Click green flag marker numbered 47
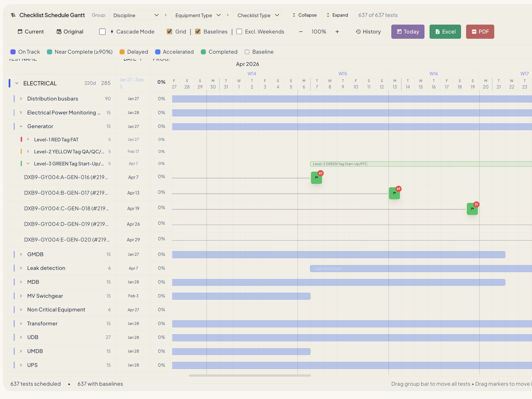 pyautogui.click(x=316, y=178)
